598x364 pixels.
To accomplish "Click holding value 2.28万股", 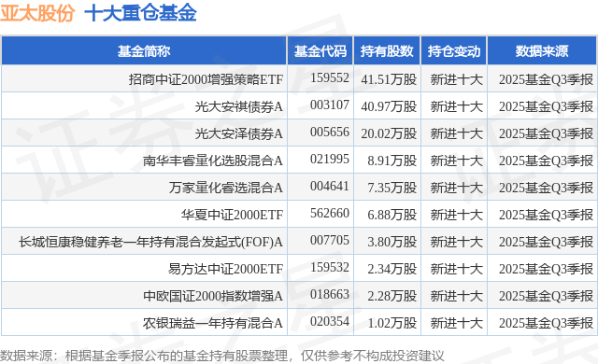I will (x=392, y=296).
